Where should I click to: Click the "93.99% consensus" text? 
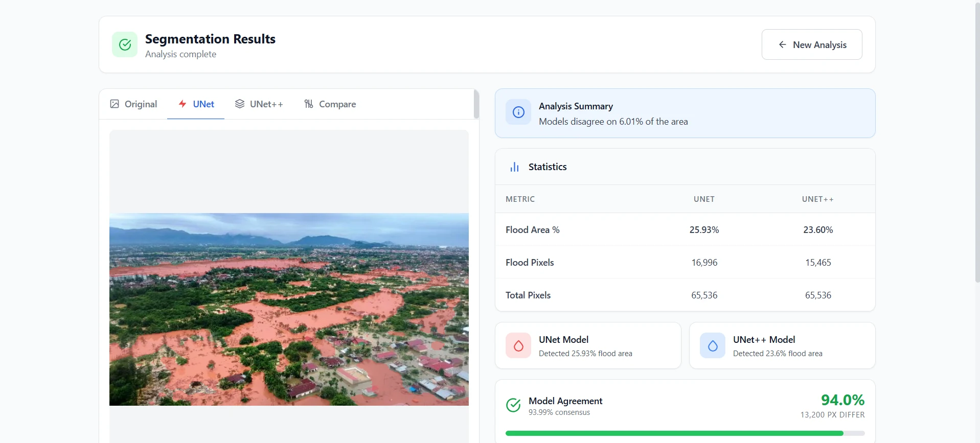559,412
